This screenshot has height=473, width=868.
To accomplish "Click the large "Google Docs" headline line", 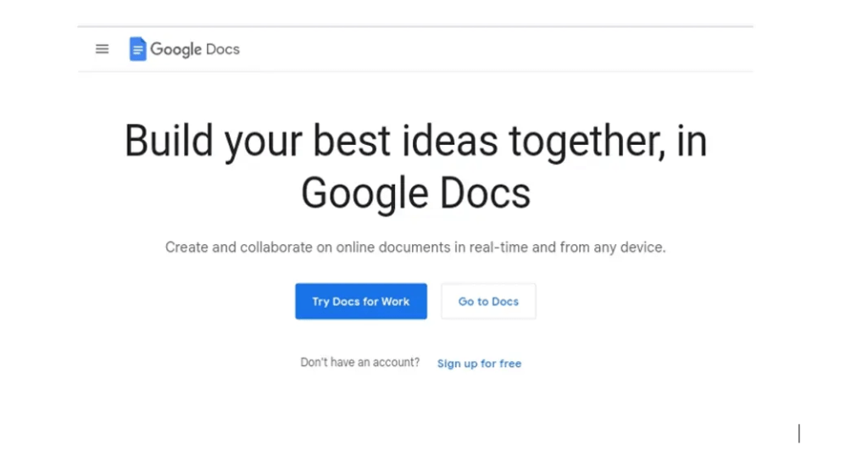I will [415, 192].
